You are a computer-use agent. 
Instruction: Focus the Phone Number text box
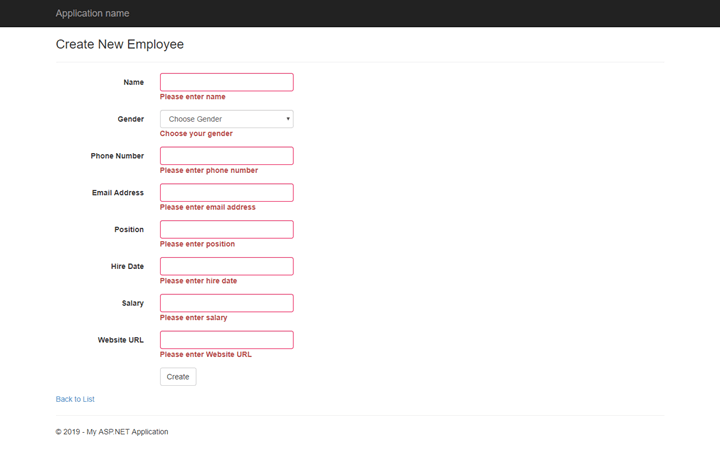point(226,156)
